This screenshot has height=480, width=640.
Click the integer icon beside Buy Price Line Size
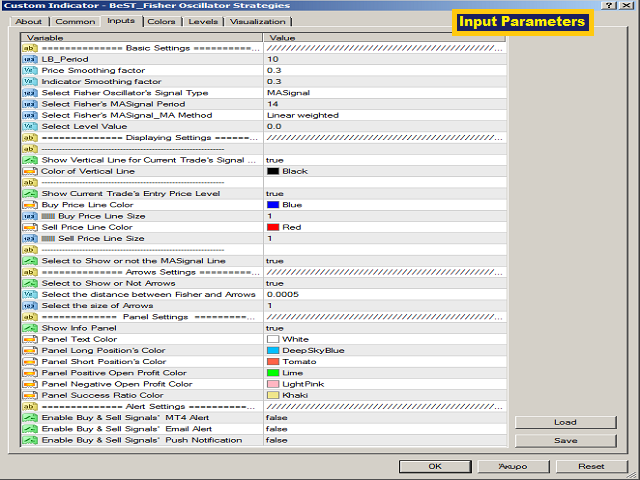pyautogui.click(x=30, y=216)
